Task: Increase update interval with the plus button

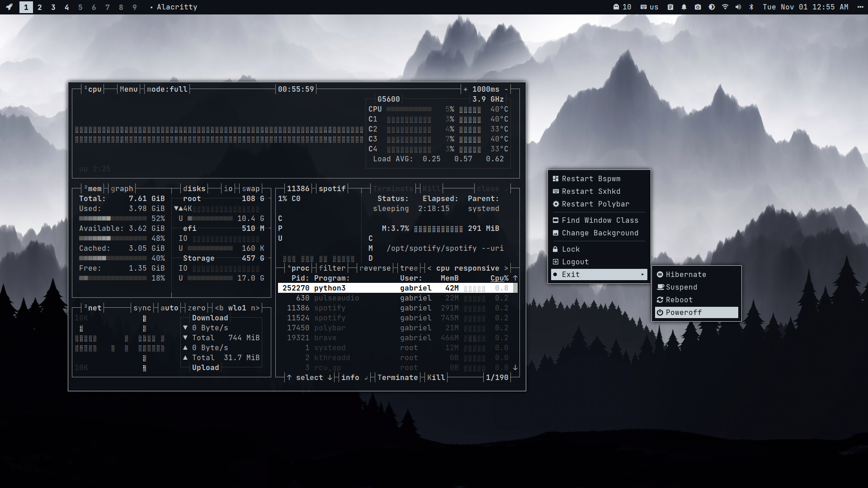Action: click(x=465, y=89)
